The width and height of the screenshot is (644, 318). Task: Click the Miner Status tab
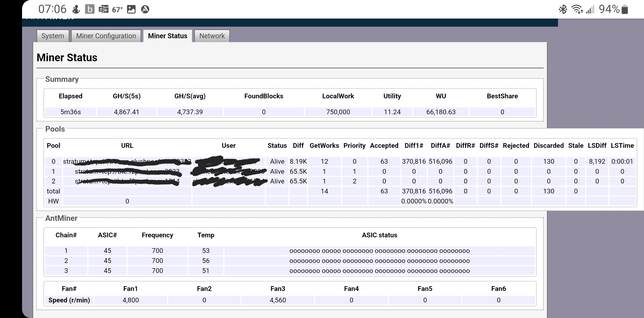point(167,36)
